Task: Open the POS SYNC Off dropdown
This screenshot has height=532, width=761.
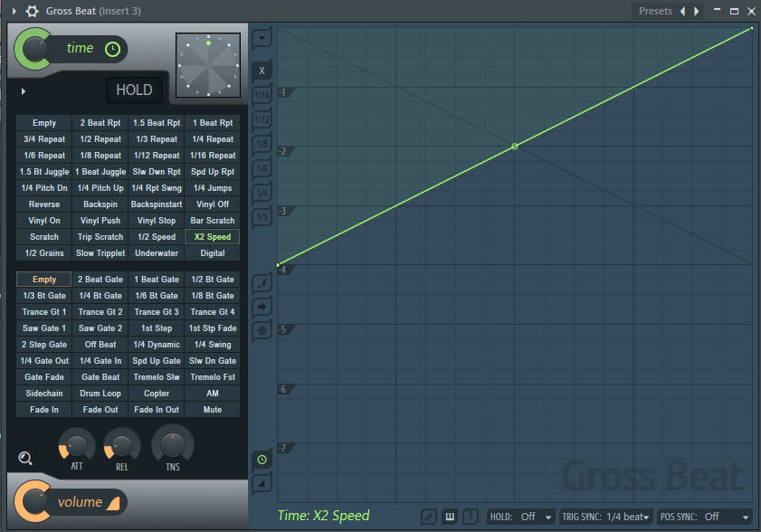Action: (x=704, y=517)
